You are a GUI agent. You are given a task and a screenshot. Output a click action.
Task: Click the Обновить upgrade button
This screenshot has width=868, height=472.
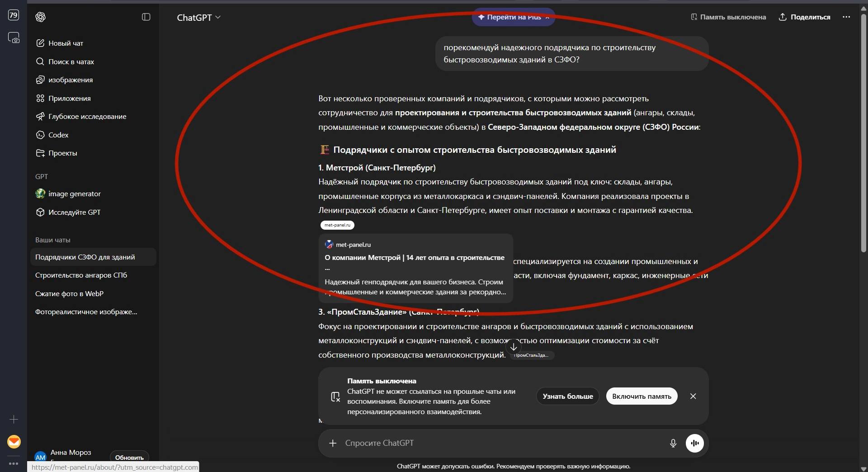pyautogui.click(x=129, y=457)
